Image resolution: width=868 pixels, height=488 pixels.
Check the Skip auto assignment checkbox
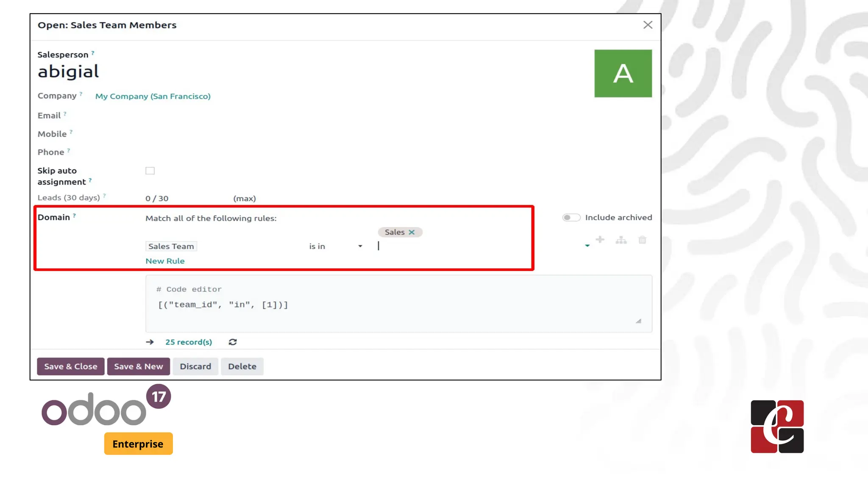pos(150,171)
